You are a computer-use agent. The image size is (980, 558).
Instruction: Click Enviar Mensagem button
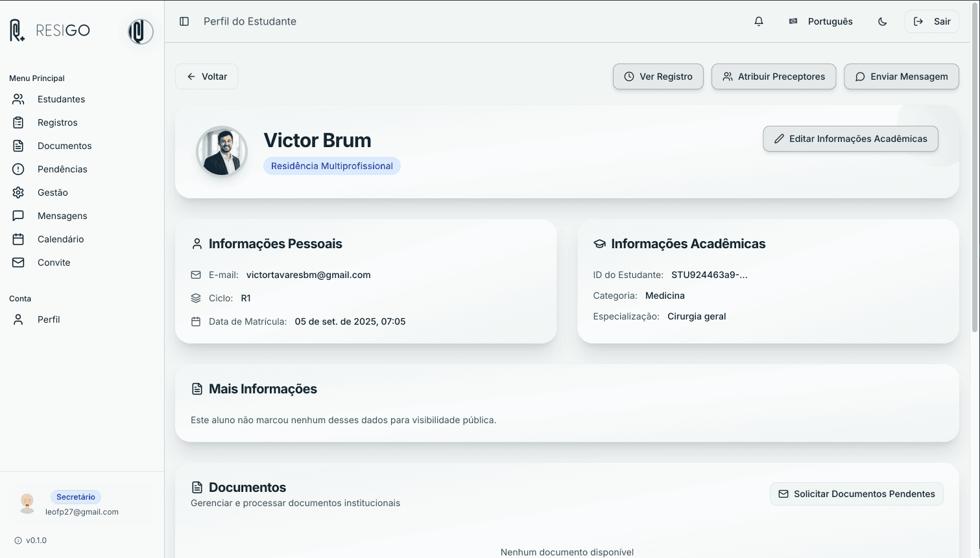point(902,76)
